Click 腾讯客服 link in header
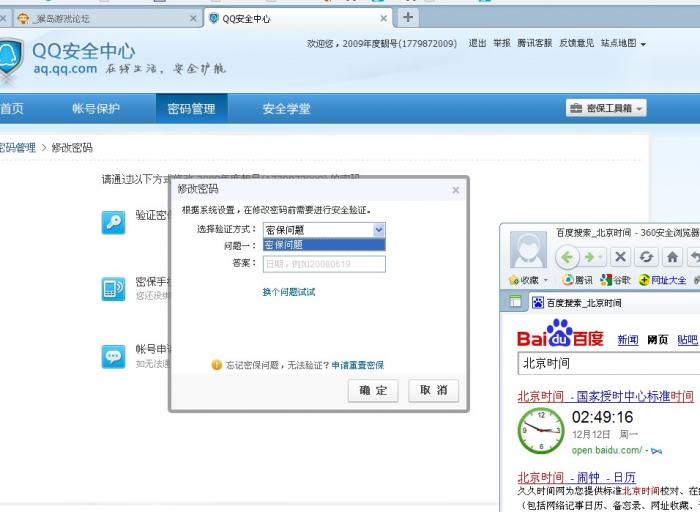 534,43
